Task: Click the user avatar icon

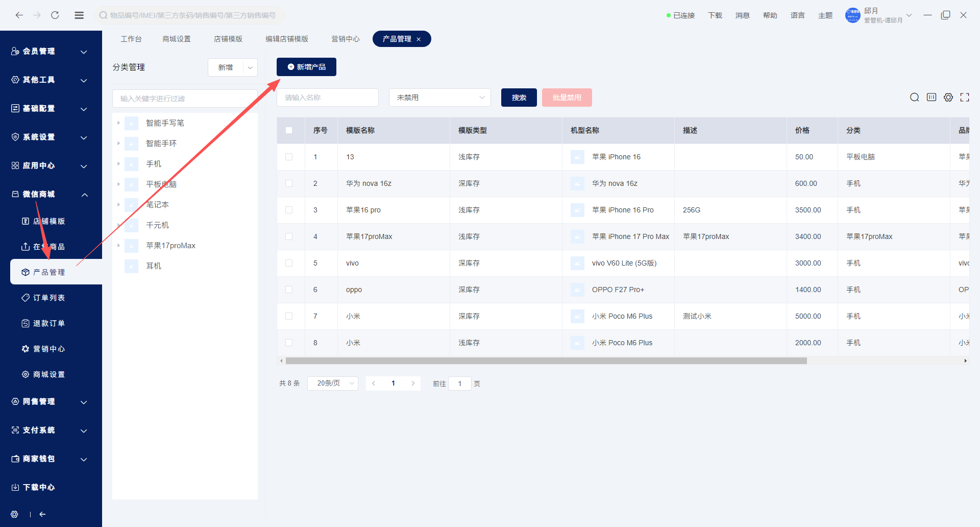Action: tap(853, 15)
